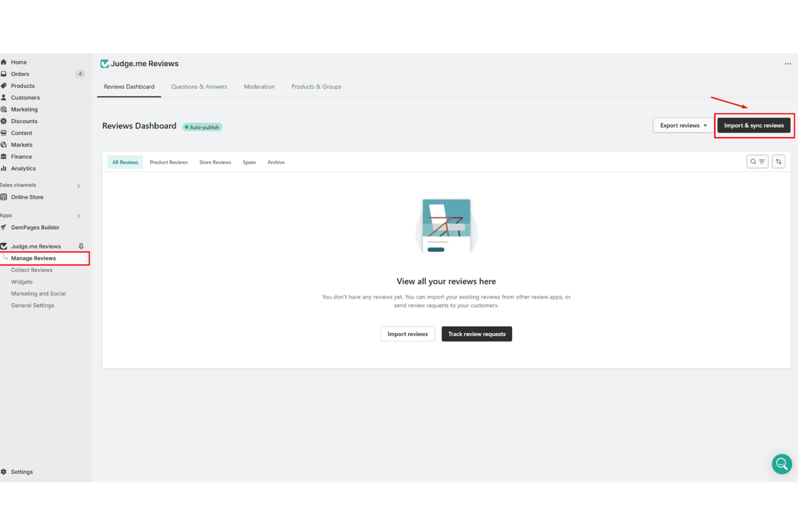Viewport: 798px width, 532px height.
Task: Click the Markets globe icon
Action: [x=4, y=145]
